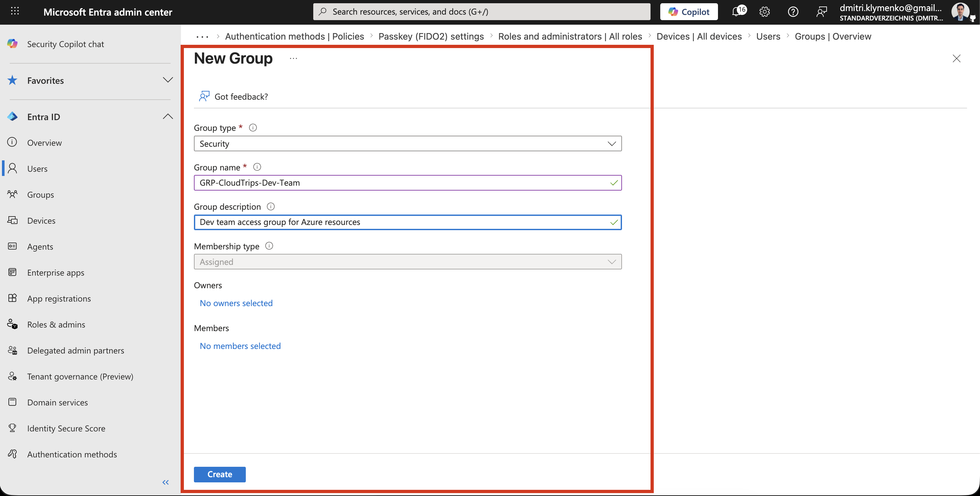Click the Devices icon in sidebar
980x496 pixels.
tap(12, 220)
